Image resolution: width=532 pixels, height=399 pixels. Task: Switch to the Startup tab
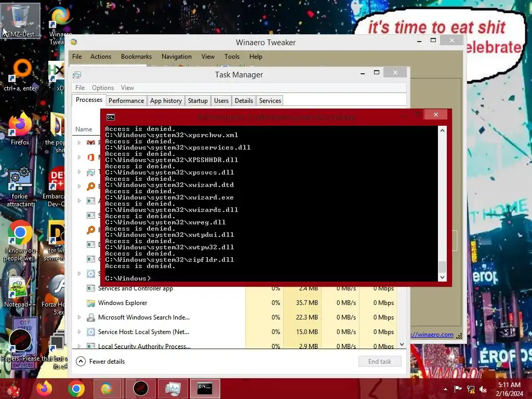click(198, 101)
